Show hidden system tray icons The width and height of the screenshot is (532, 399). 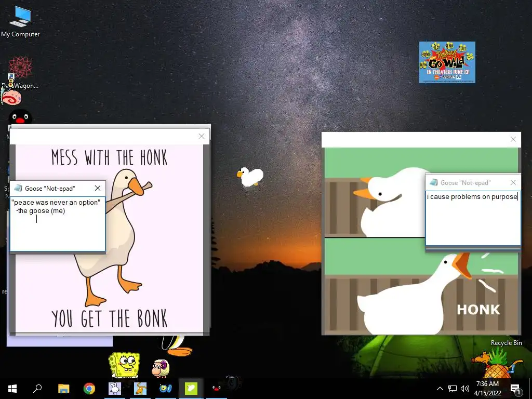pos(440,389)
